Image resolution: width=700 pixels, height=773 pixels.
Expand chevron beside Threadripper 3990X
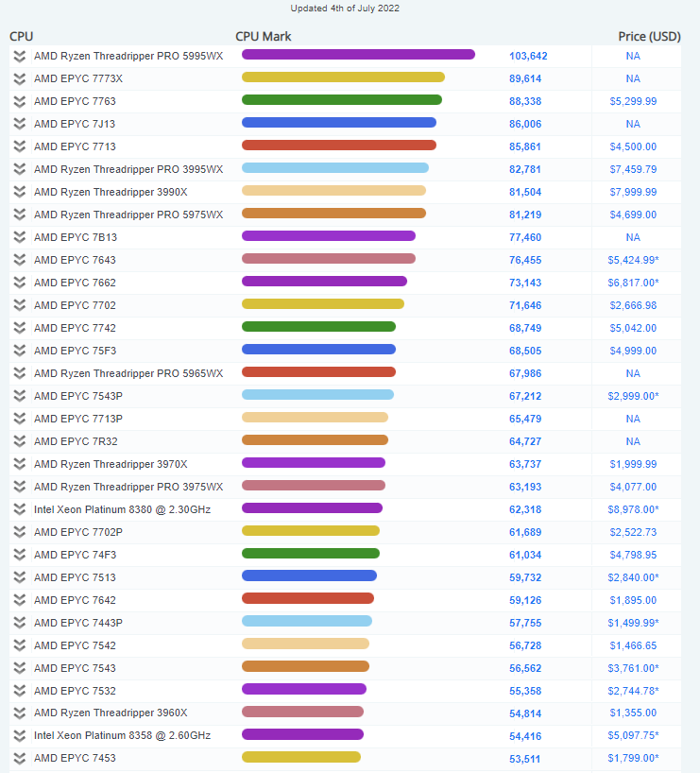tap(20, 192)
